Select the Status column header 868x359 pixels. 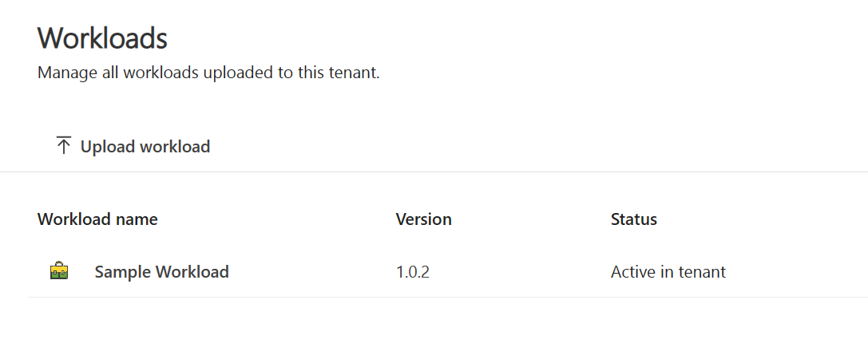coord(633,219)
